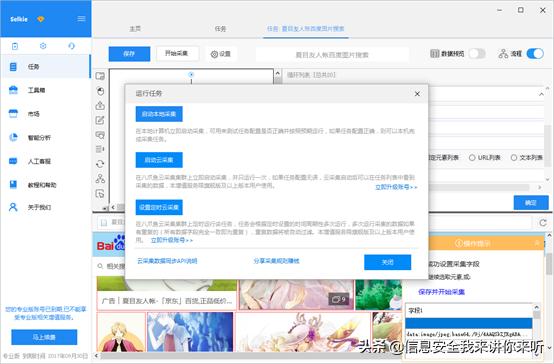
Task: Open the hamburger menu beside Selkie
Action: pyautogui.click(x=81, y=19)
